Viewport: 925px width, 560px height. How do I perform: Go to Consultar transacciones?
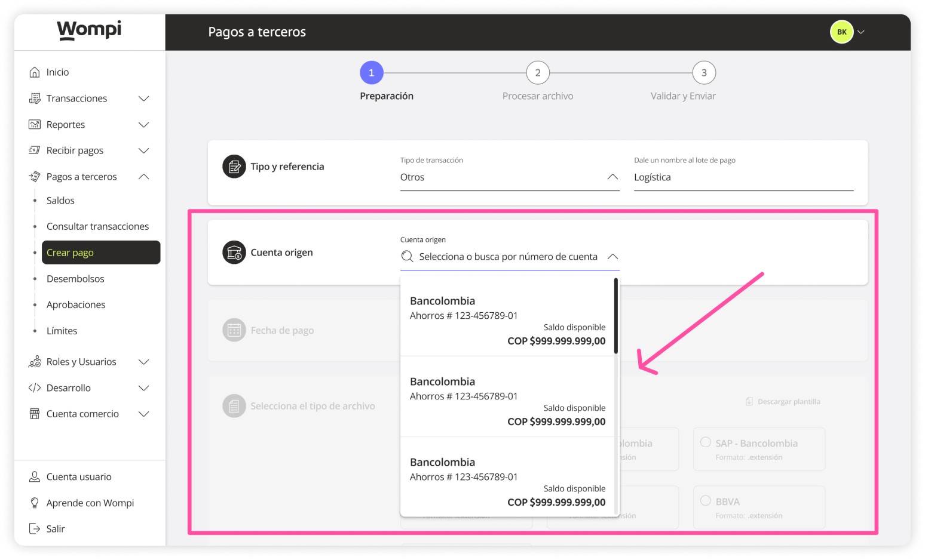tap(97, 226)
